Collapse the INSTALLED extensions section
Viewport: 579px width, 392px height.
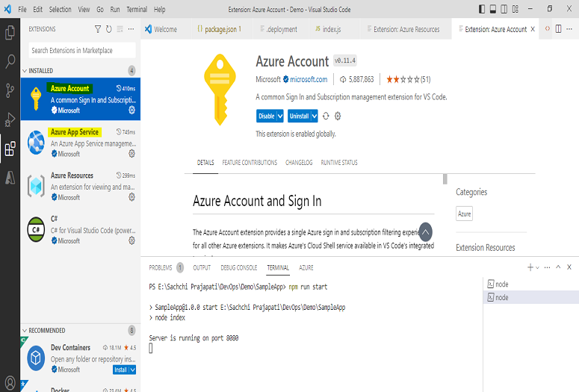pyautogui.click(x=25, y=70)
